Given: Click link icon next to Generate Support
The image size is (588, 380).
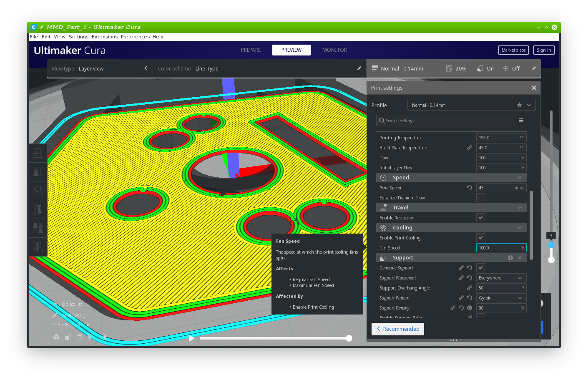Looking at the screenshot, I should [x=461, y=268].
